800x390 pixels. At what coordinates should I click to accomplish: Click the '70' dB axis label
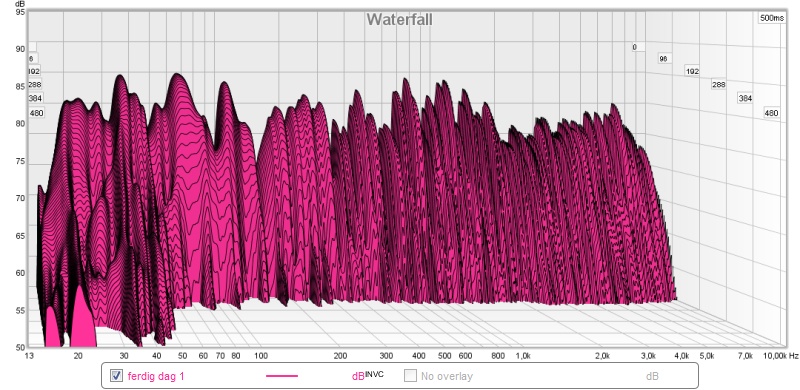click(x=20, y=198)
